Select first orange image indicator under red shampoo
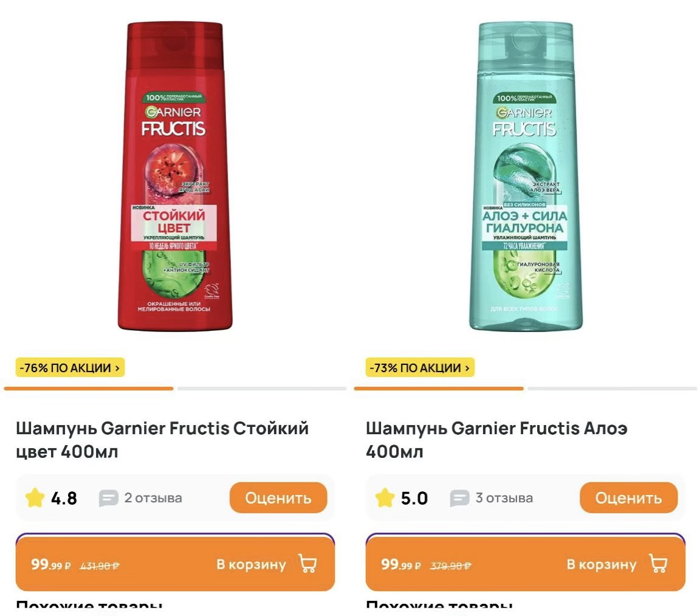The width and height of the screenshot is (700, 616). pos(88,389)
